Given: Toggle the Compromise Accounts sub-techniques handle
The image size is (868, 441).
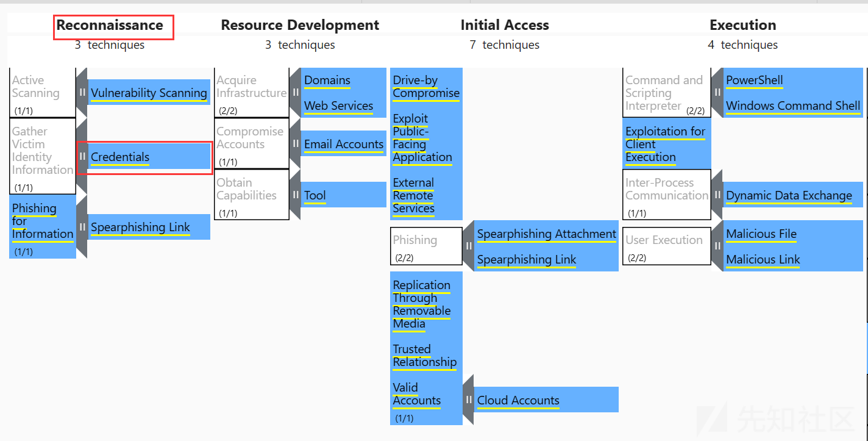Looking at the screenshot, I should point(295,144).
